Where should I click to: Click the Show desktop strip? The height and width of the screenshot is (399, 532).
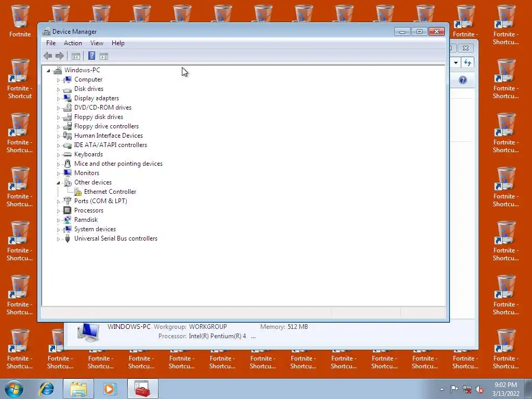(x=528, y=389)
